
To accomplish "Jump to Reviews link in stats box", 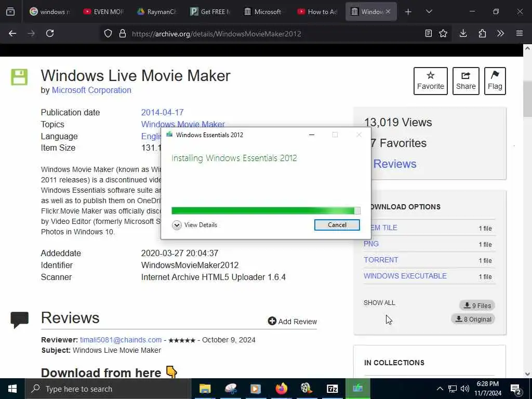I will [395, 164].
